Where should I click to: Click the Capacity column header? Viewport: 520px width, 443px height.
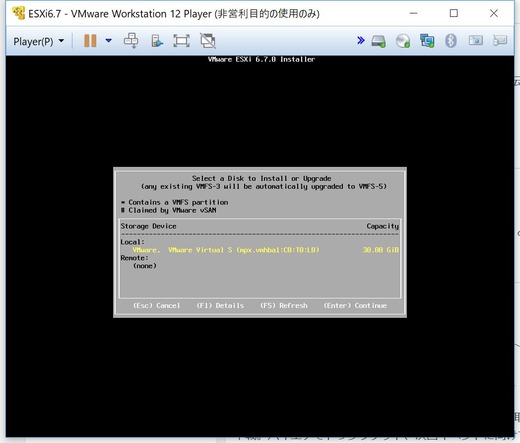coord(383,226)
